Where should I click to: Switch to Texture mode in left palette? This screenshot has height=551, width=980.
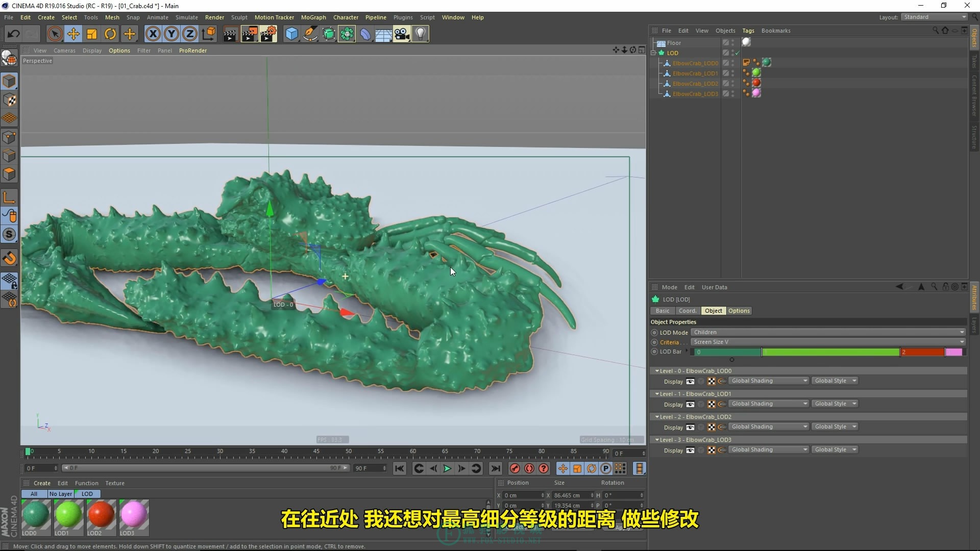[9, 100]
